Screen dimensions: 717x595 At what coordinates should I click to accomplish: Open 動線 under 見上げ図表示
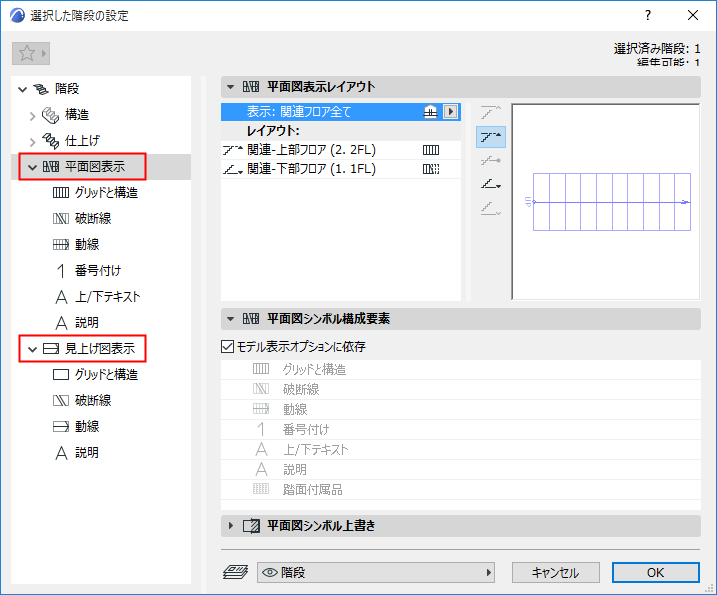point(87,427)
